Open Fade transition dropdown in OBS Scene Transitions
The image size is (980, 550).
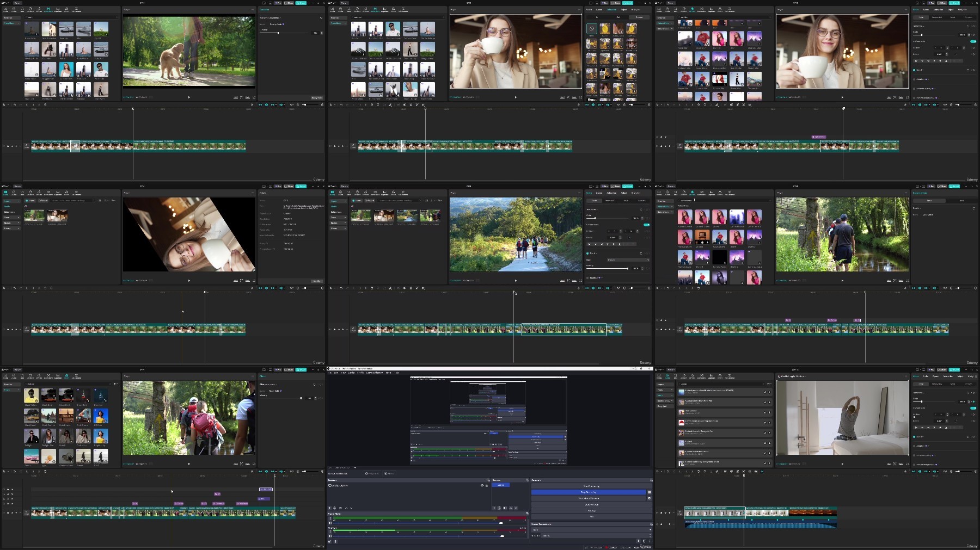(x=592, y=530)
